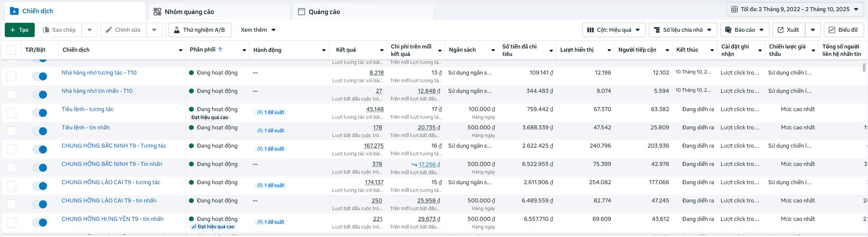Click the calendar icon in date range
868x237 pixels.
(x=734, y=10)
